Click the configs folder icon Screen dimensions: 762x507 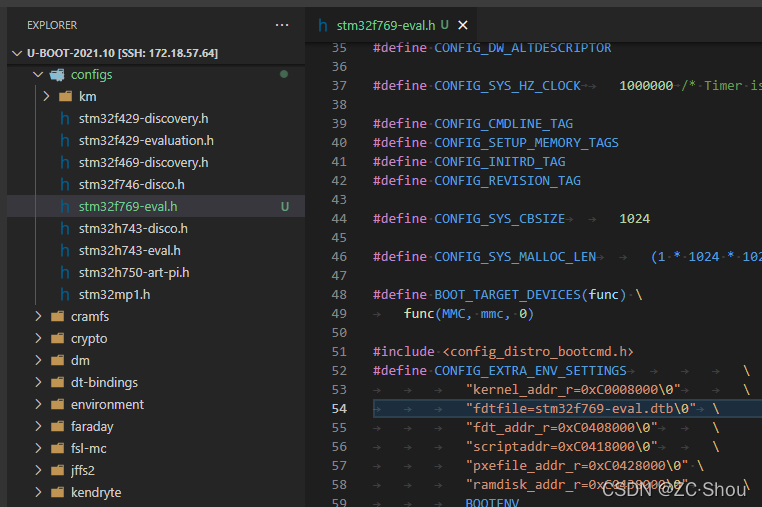coord(57,74)
